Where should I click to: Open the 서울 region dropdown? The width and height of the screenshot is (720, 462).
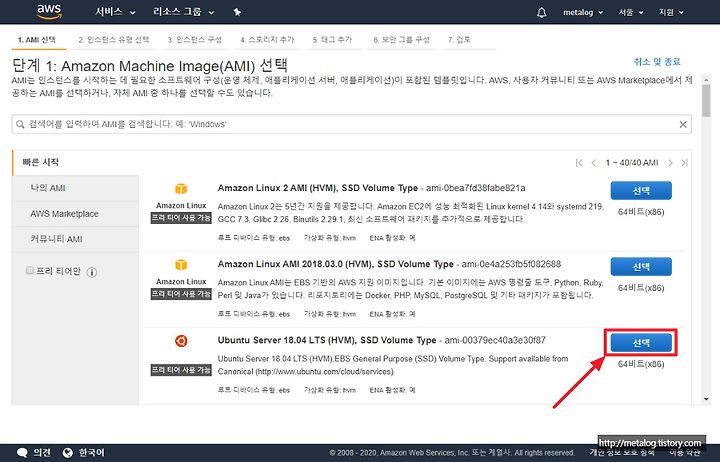pos(631,12)
